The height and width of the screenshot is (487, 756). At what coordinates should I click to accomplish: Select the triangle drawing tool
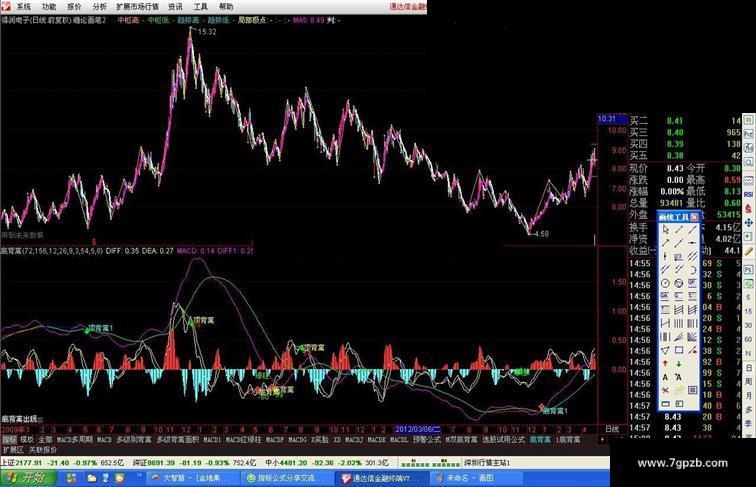pyautogui.click(x=665, y=350)
